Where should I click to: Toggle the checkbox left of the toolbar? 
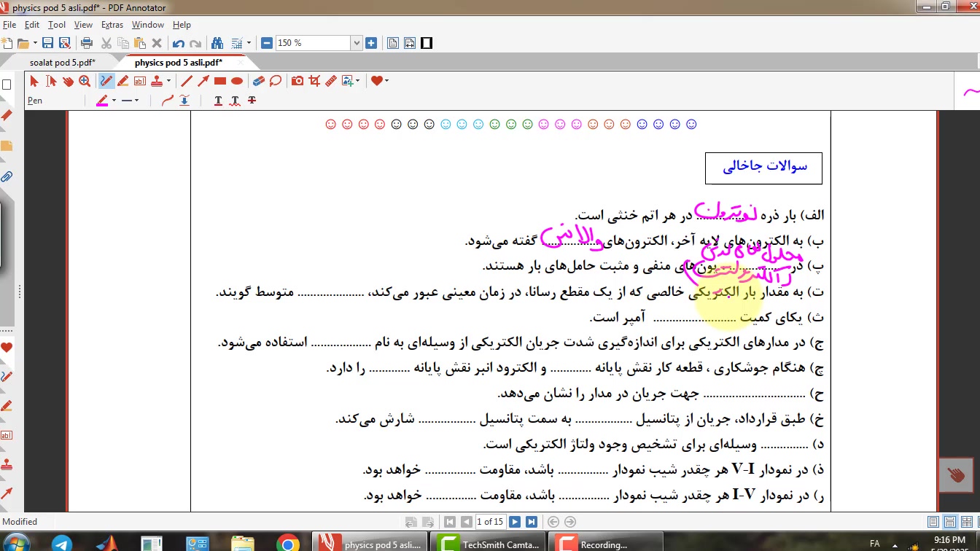7,85
